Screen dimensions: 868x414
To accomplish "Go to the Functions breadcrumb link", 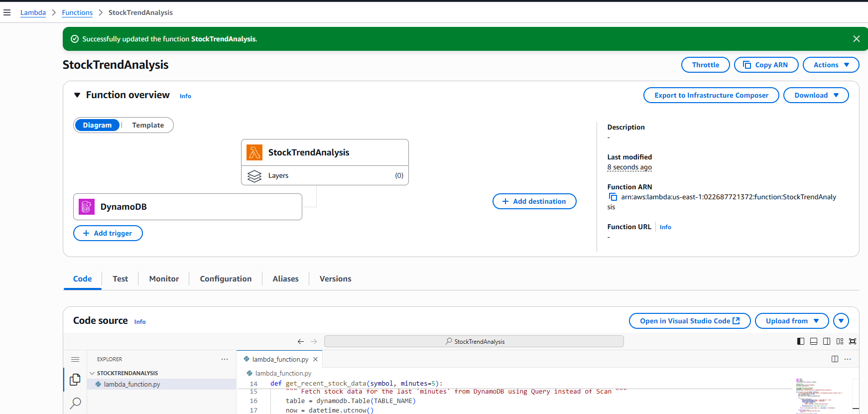I will point(77,12).
